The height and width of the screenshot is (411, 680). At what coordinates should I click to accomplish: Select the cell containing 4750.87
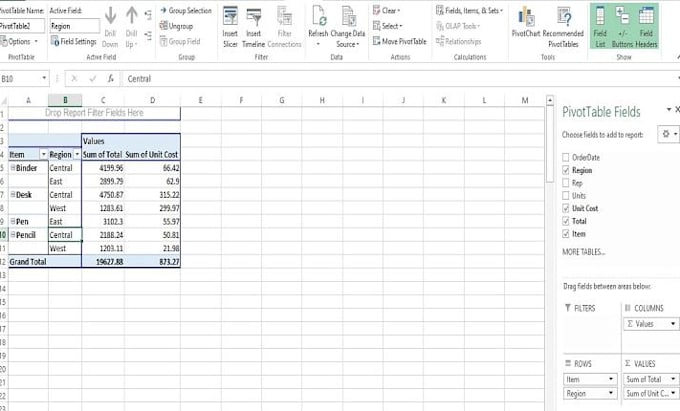[103, 195]
